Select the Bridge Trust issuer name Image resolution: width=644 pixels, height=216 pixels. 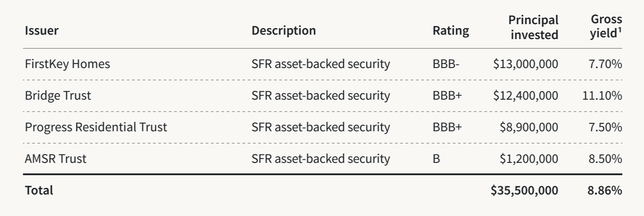[58, 96]
